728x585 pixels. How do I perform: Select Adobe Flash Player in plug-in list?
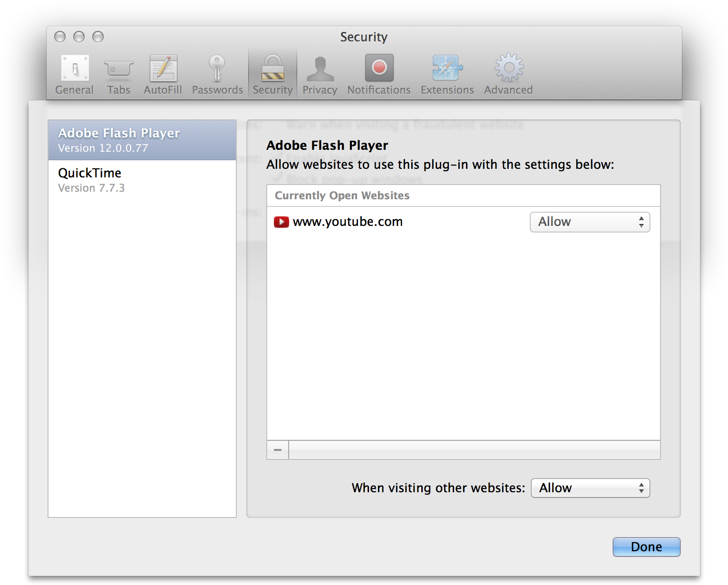[142, 140]
